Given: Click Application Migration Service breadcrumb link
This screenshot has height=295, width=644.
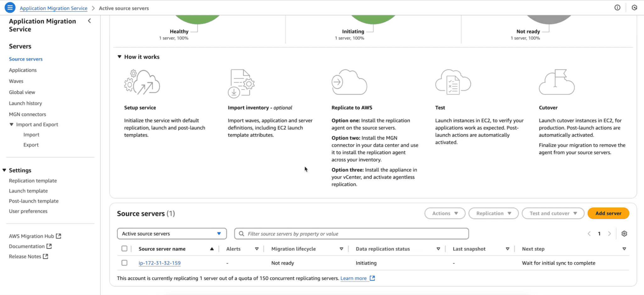Looking at the screenshot, I should coord(53,8).
